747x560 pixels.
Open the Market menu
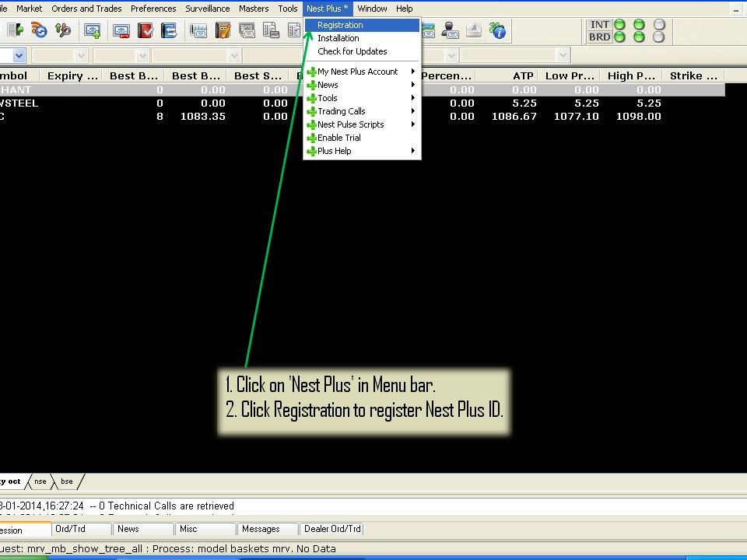tap(29, 9)
